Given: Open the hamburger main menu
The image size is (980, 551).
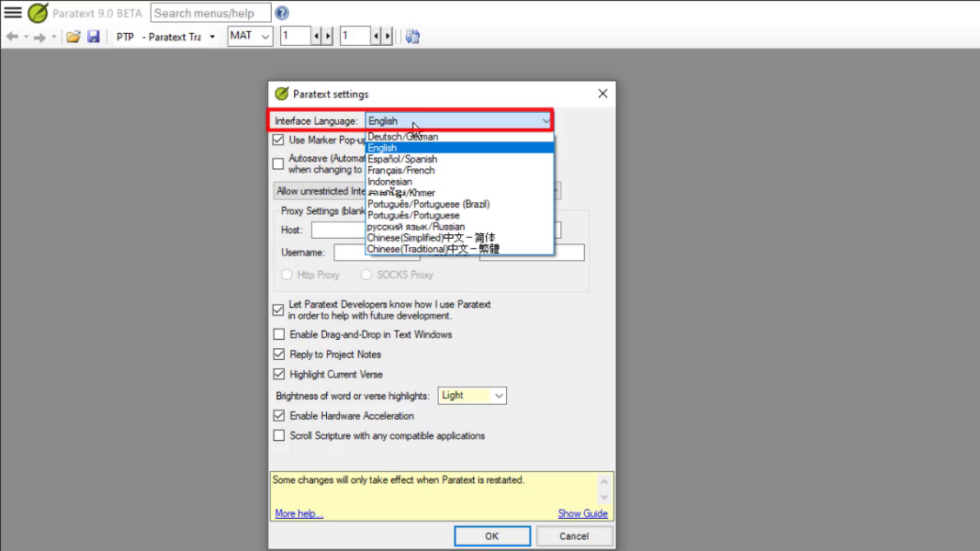Looking at the screenshot, I should [x=13, y=13].
